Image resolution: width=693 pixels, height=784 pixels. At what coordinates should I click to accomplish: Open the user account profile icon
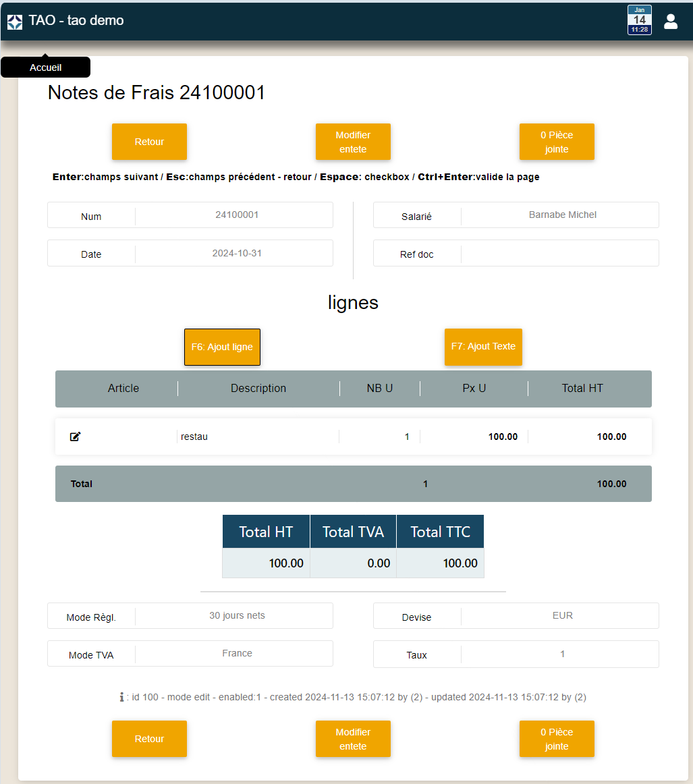[x=670, y=22]
